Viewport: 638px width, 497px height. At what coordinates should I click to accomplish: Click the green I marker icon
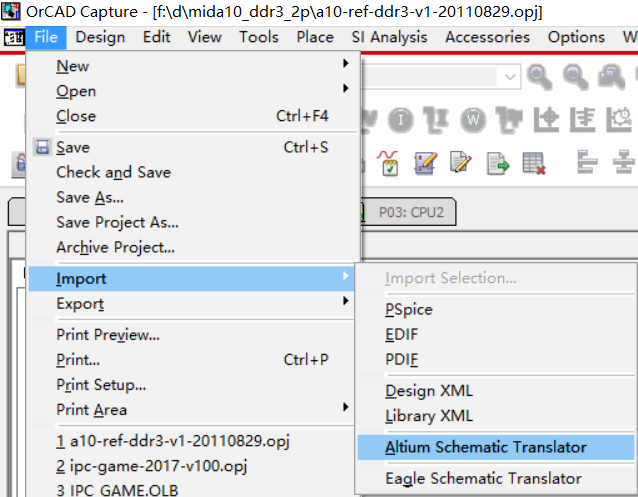click(x=401, y=120)
